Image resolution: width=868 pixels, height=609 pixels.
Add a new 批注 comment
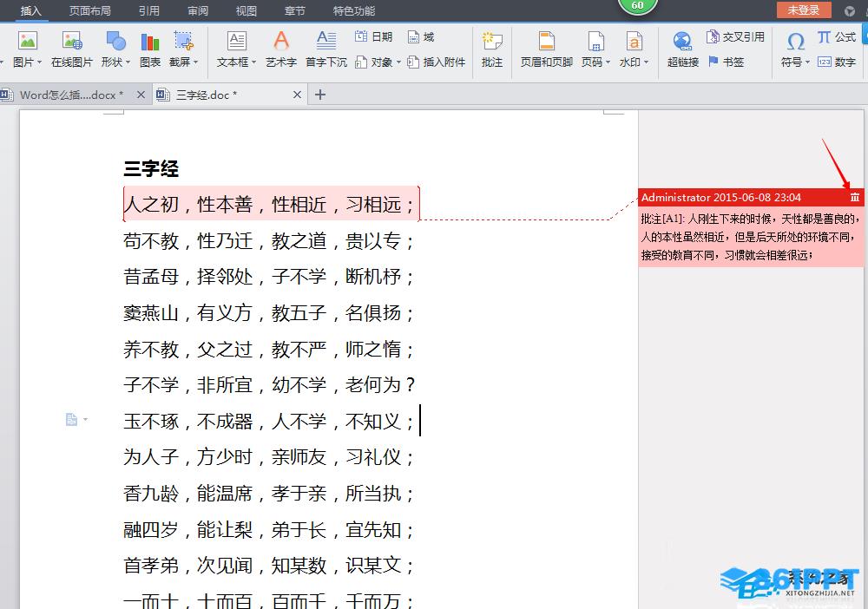[492, 49]
